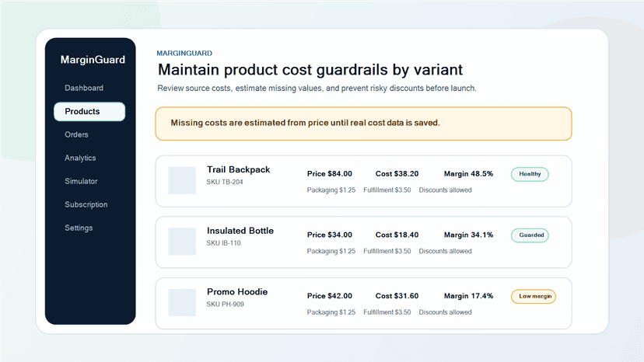The image size is (644, 362).
Task: Click Cost $31.60 on Promo Hoodie
Action: tap(397, 296)
